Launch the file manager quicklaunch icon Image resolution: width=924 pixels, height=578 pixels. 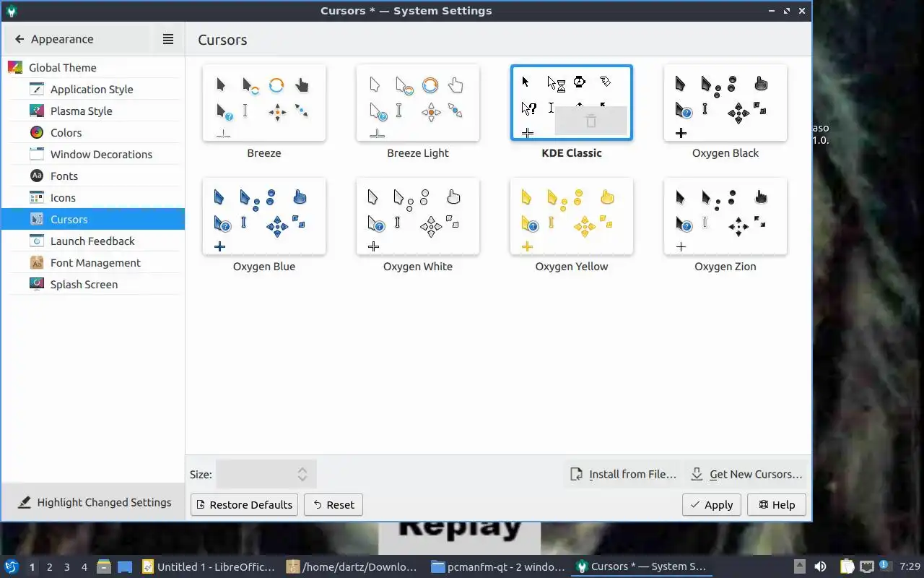103,566
